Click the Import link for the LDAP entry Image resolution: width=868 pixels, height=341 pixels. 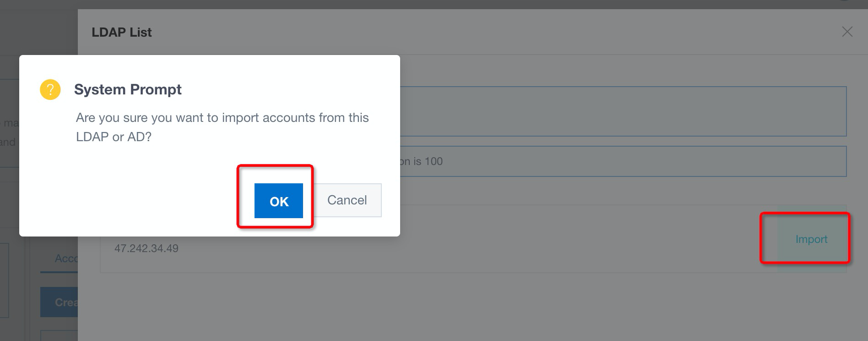(x=811, y=239)
